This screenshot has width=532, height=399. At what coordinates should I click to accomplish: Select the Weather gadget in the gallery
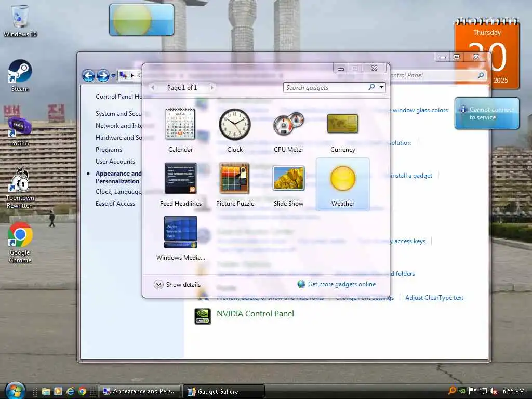pyautogui.click(x=343, y=184)
